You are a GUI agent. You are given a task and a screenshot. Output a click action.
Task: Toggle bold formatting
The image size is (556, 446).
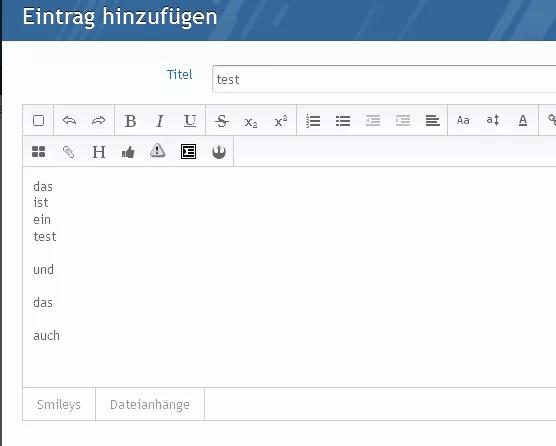[x=130, y=121]
